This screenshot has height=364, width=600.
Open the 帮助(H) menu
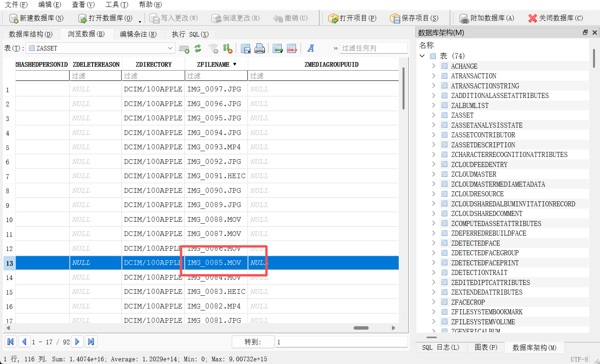pyautogui.click(x=150, y=5)
